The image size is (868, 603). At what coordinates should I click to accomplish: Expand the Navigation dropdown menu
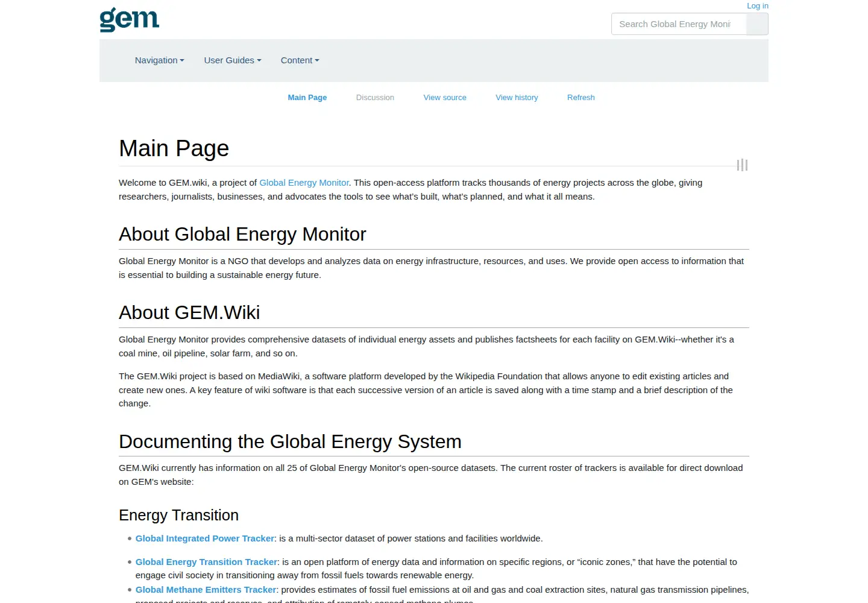point(160,60)
